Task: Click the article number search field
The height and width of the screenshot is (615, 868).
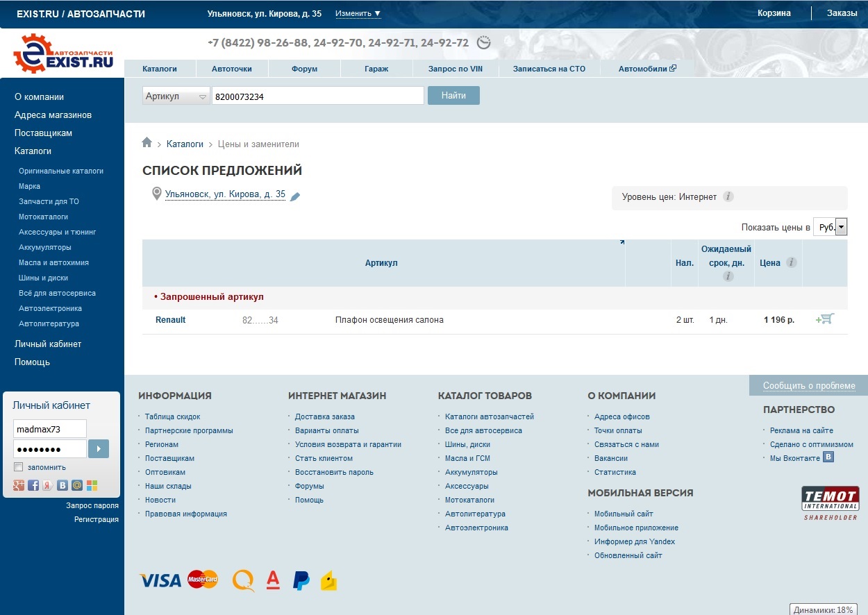Action: pos(317,96)
